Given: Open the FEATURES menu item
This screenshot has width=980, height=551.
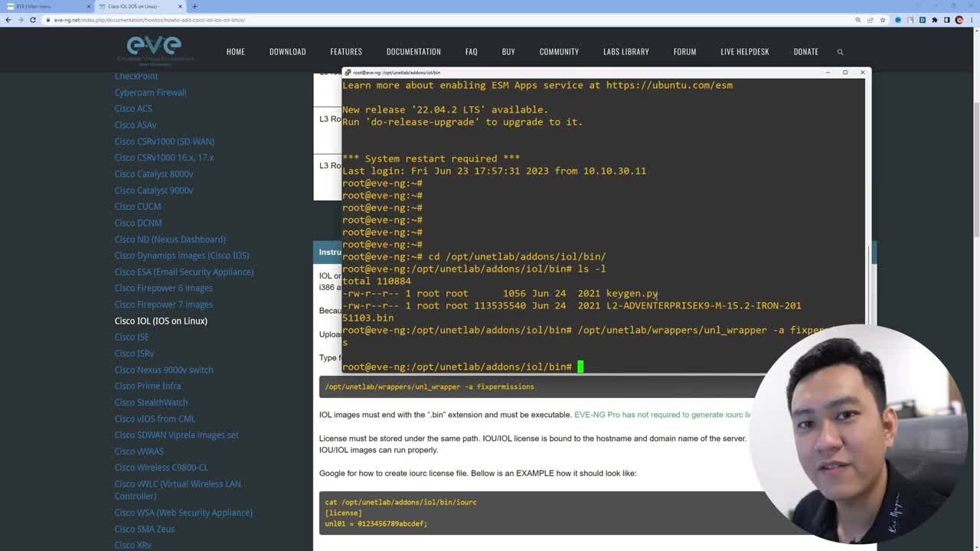Looking at the screenshot, I should (x=346, y=51).
